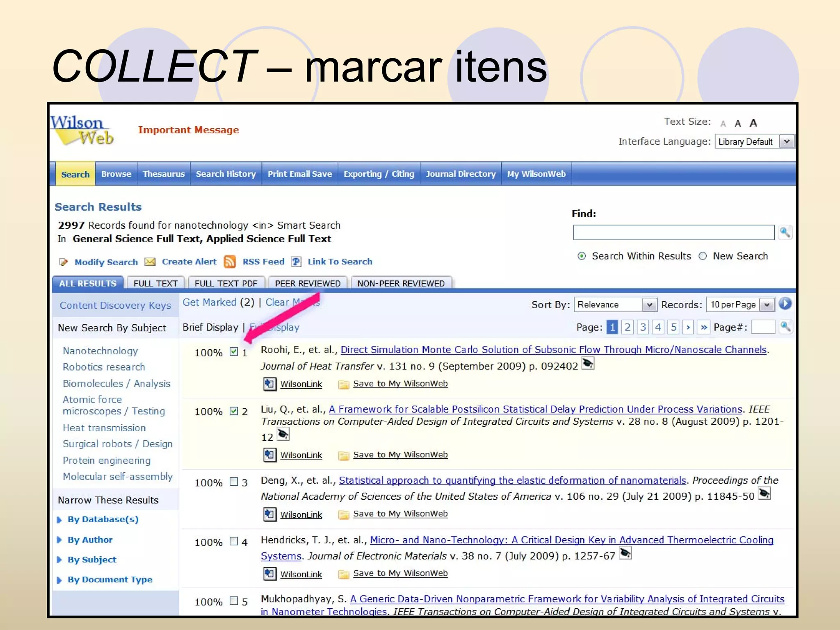Screen dimensions: 840x630
Task: Open Important Message link
Action: point(188,130)
